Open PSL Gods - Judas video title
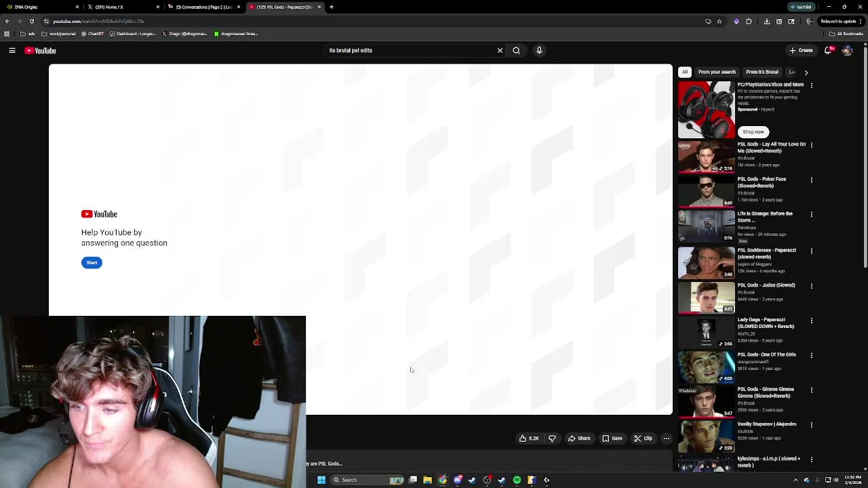The width and height of the screenshot is (868, 488). point(766,285)
